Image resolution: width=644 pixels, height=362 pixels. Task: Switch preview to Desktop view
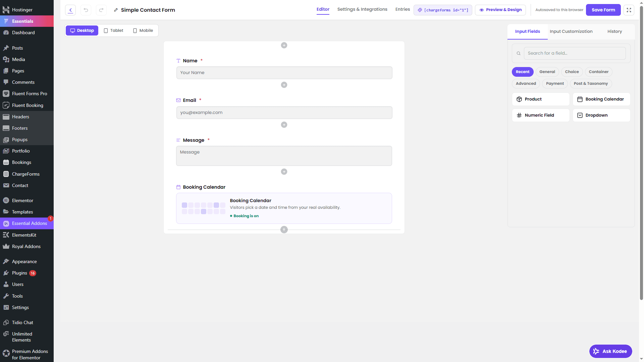[82, 31]
